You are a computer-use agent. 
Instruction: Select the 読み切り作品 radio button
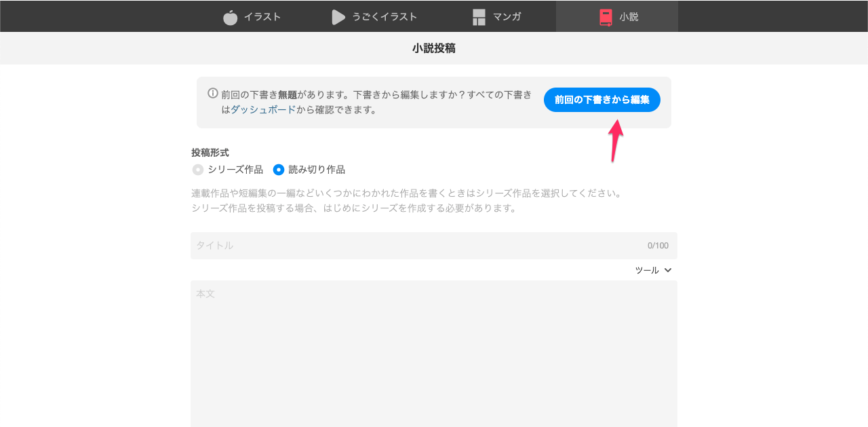(x=279, y=170)
